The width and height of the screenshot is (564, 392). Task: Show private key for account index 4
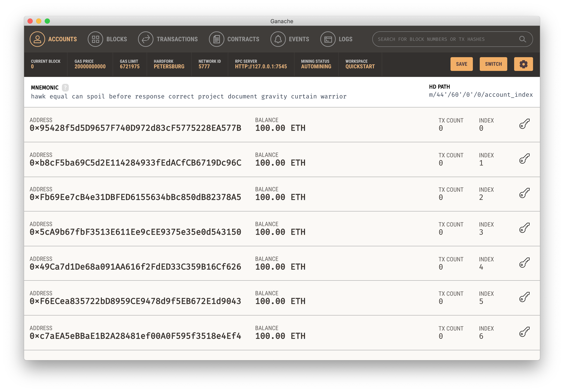[524, 263]
